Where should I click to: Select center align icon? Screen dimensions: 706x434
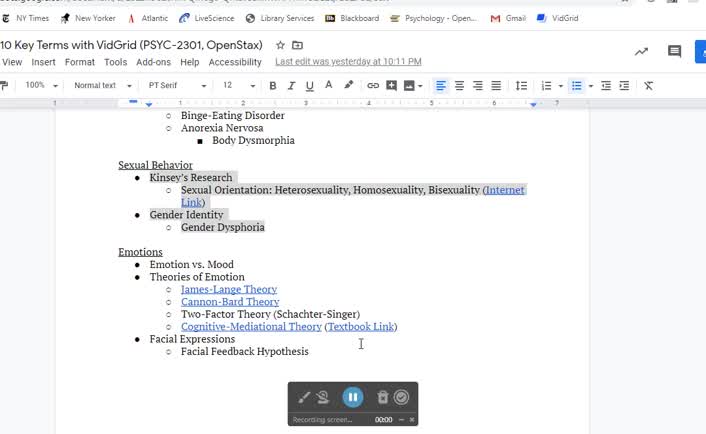(x=459, y=86)
